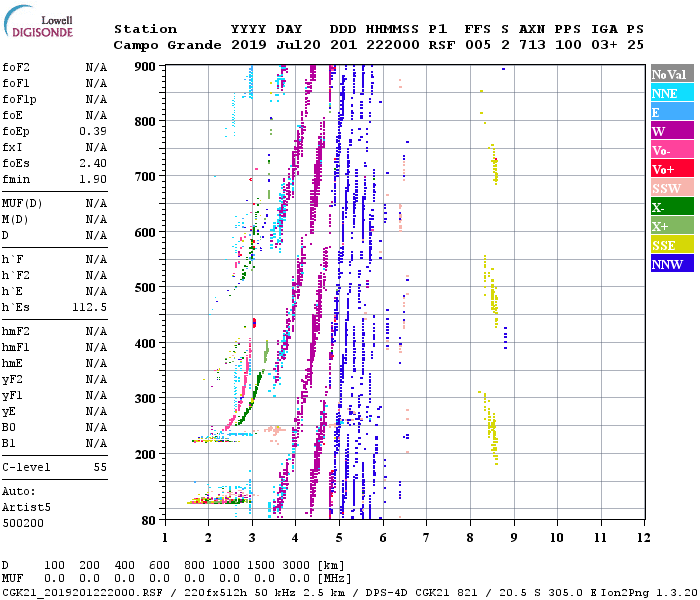Click the MUF(D) parameter label
700x600 pixels.
click(22, 204)
